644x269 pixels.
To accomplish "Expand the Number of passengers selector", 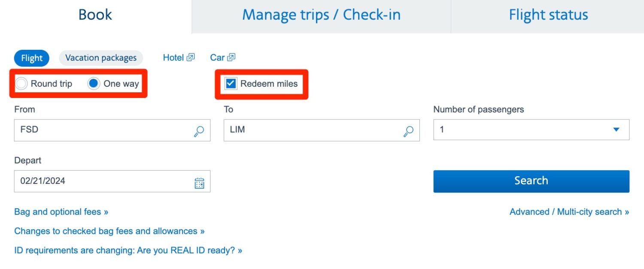I will [x=531, y=129].
